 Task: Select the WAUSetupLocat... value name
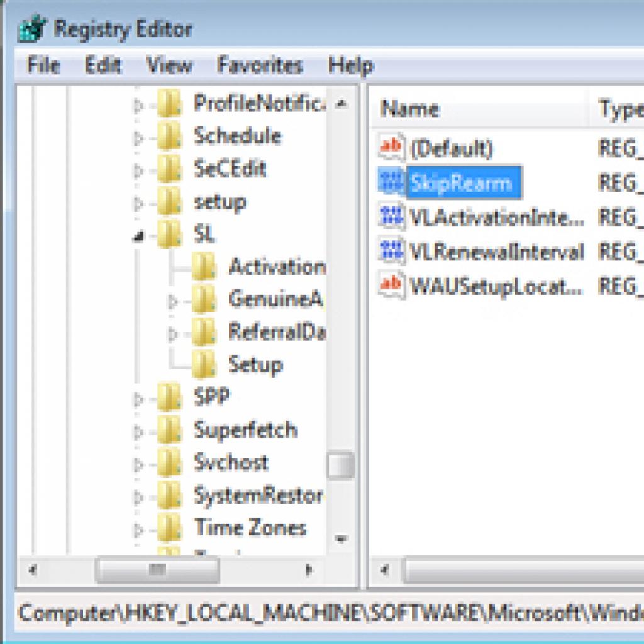(496, 286)
